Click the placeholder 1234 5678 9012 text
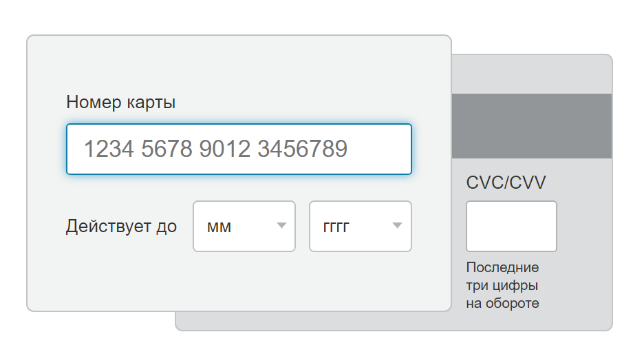Image resolution: width=644 pixels, height=352 pixels. click(x=167, y=149)
